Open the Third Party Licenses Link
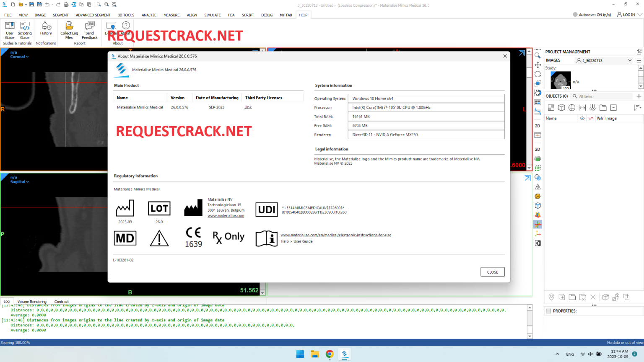Screen dimensions: 644x362 click(x=247, y=107)
